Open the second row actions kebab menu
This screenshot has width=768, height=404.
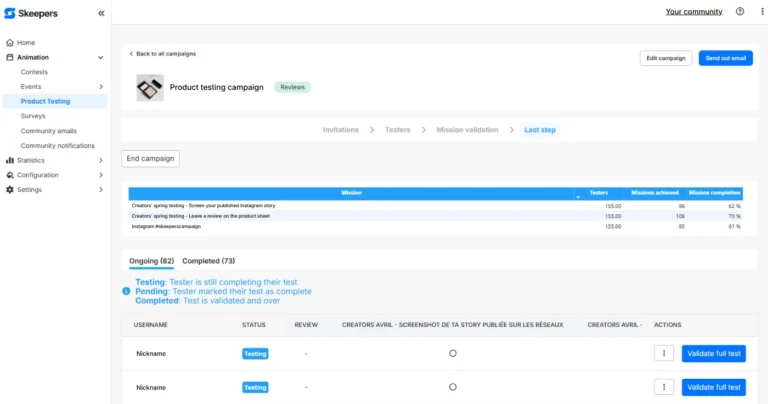[664, 387]
